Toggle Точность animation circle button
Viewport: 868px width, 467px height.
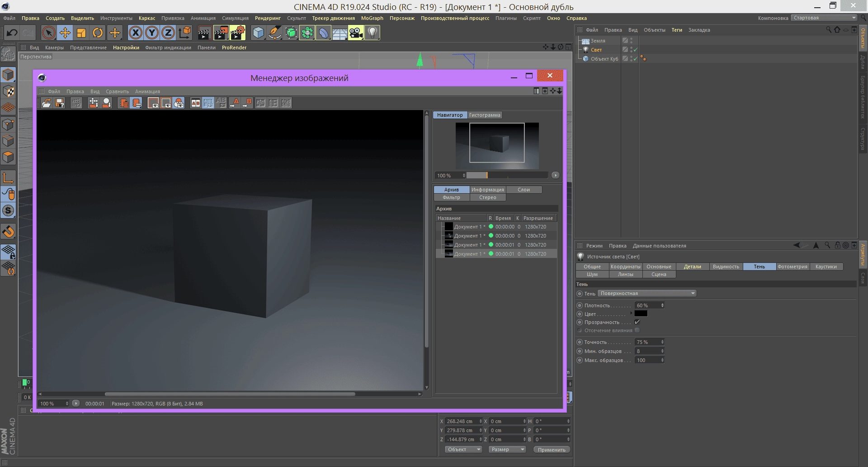580,342
